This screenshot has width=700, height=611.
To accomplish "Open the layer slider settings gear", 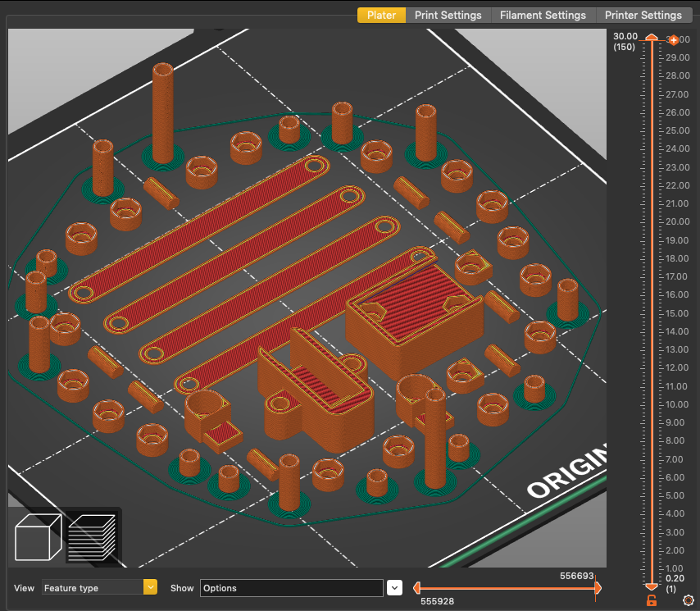I will click(687, 600).
